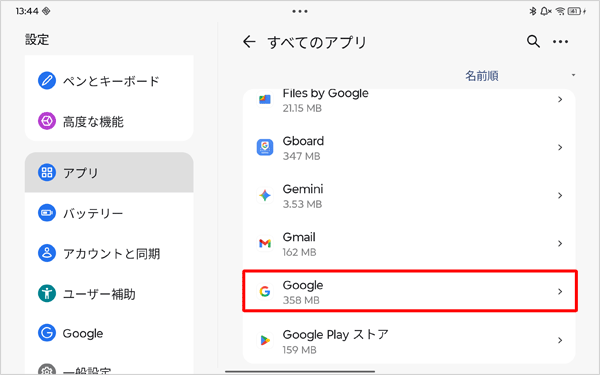
Task: Click the Gemini sparkle icon
Action: pos(265,196)
